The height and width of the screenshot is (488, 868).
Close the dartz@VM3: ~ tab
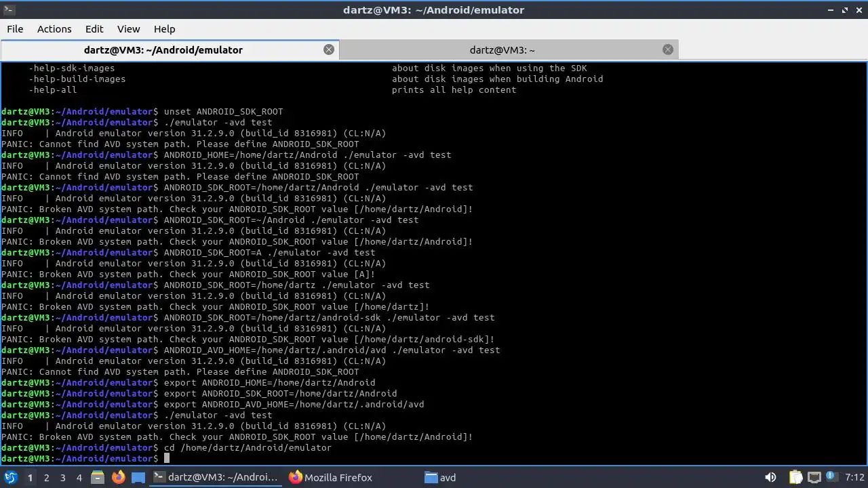click(x=668, y=49)
